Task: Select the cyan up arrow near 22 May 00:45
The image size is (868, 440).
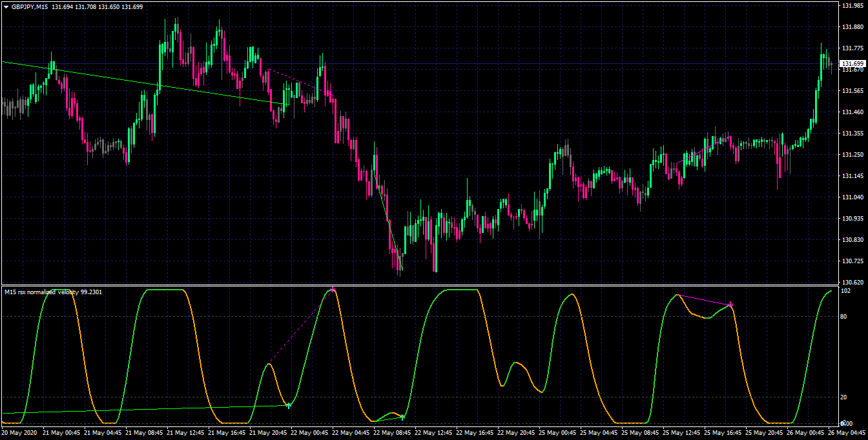Action: pyautogui.click(x=289, y=405)
